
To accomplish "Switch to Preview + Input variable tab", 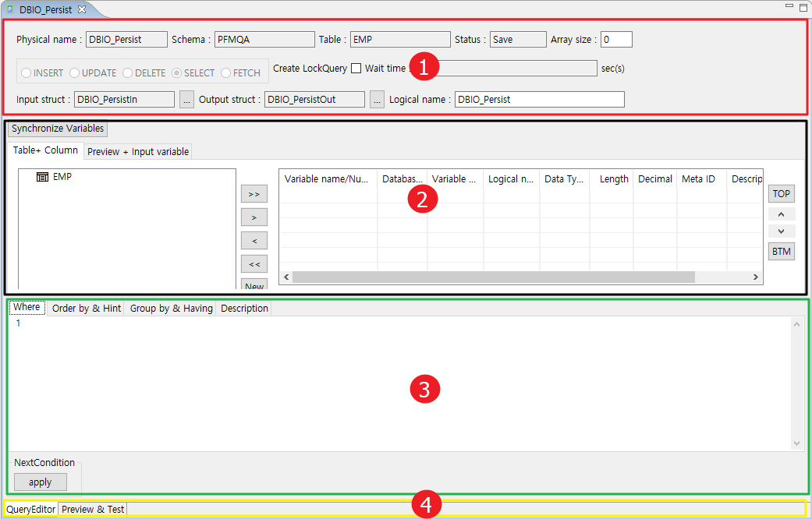I will click(138, 152).
